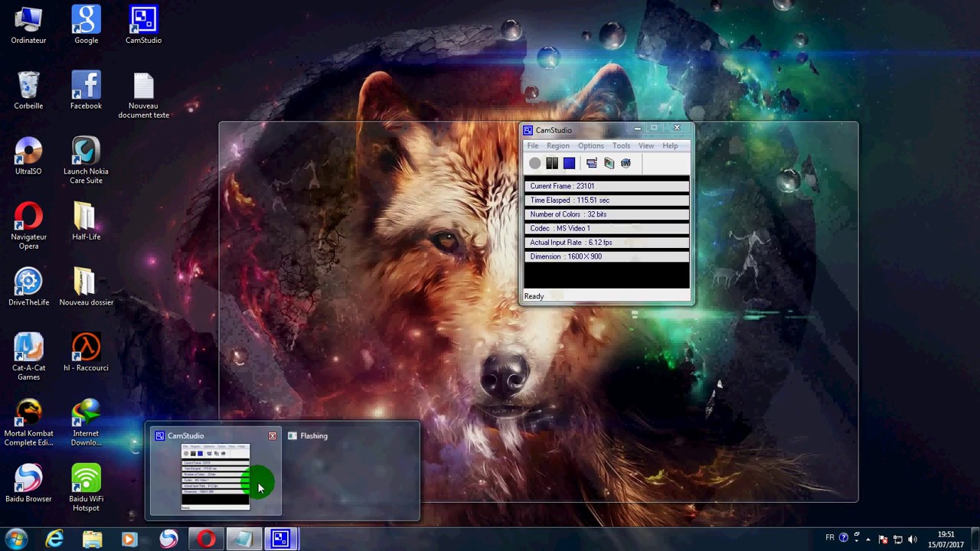Click the FR language indicator in tray

click(x=830, y=538)
